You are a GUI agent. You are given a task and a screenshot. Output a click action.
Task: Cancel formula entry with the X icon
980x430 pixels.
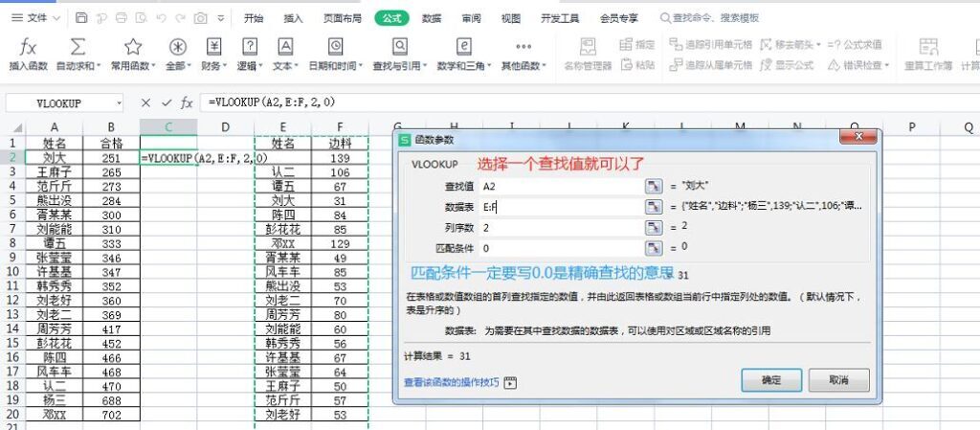point(145,102)
